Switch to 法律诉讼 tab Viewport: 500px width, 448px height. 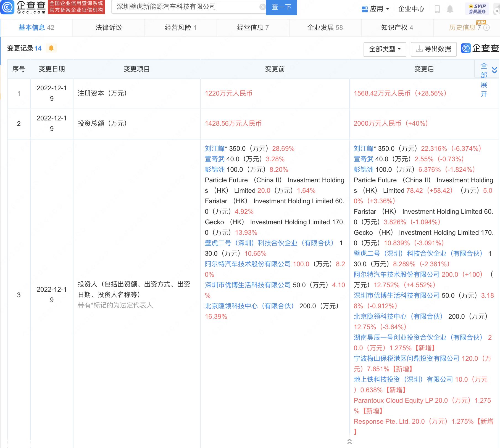[109, 28]
